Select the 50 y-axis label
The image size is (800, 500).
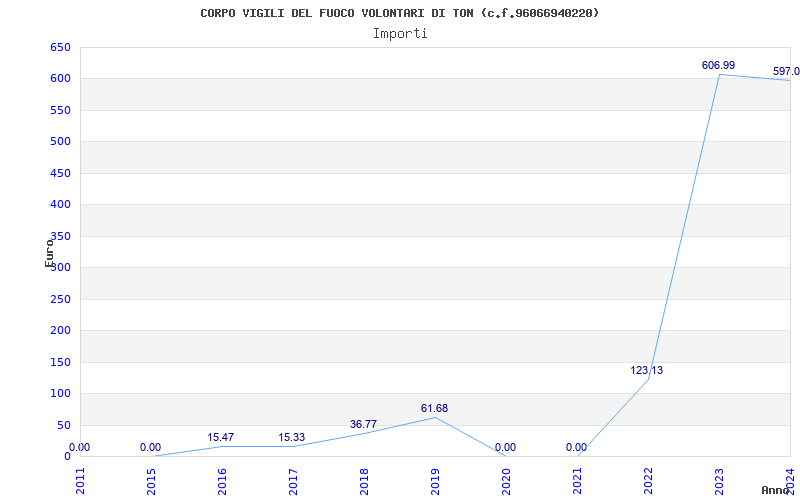pyautogui.click(x=63, y=425)
